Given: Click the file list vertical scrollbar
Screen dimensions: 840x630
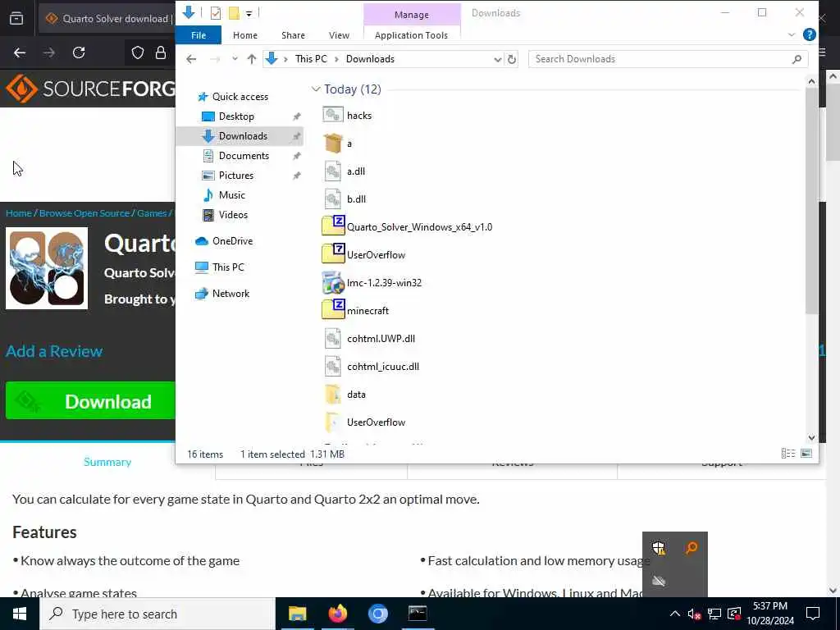Looking at the screenshot, I should click(x=811, y=202).
